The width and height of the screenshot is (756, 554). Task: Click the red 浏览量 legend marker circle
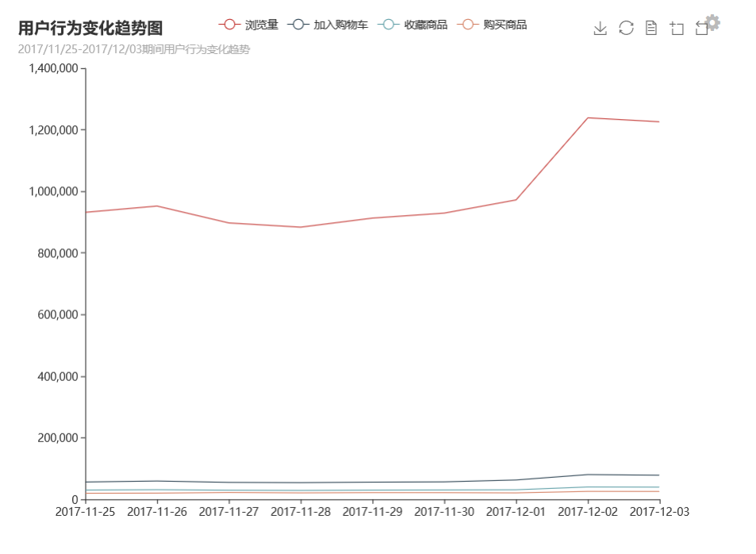228,24
